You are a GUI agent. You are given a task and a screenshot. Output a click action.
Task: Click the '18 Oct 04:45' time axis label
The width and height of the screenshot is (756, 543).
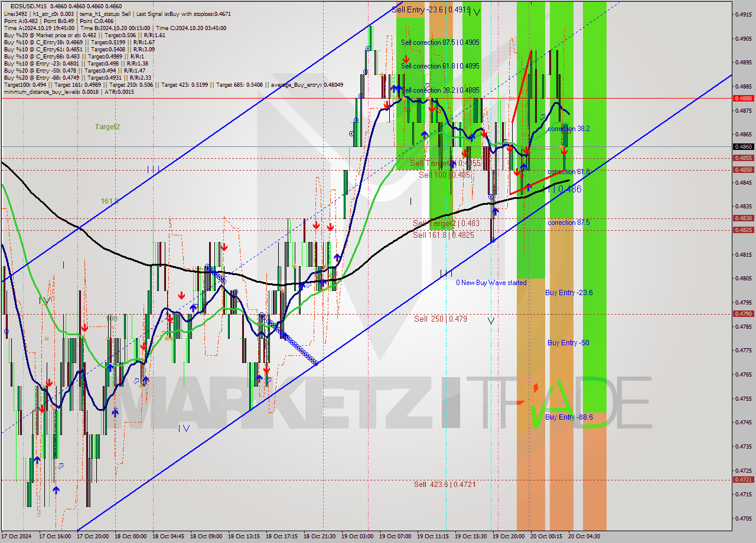click(168, 537)
